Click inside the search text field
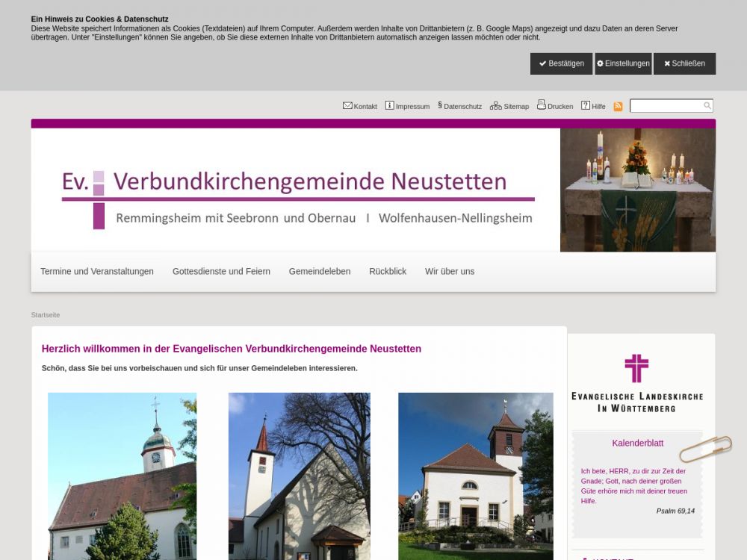Screen dimensions: 747x560 666,106
